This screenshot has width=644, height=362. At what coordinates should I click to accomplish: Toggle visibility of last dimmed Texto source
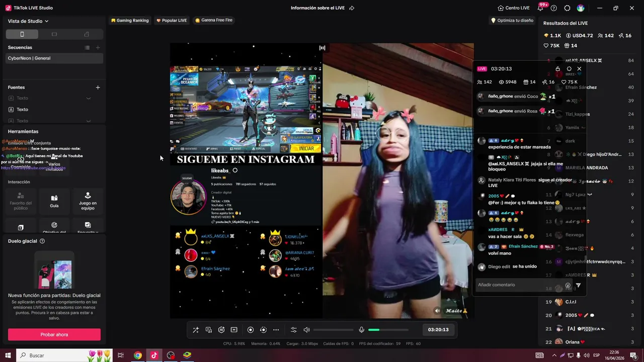(x=89, y=121)
